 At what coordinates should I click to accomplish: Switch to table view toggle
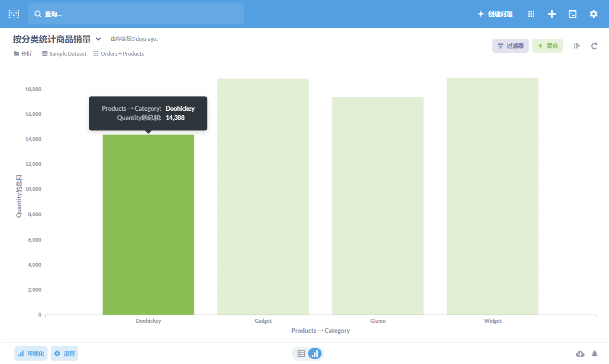coord(301,353)
